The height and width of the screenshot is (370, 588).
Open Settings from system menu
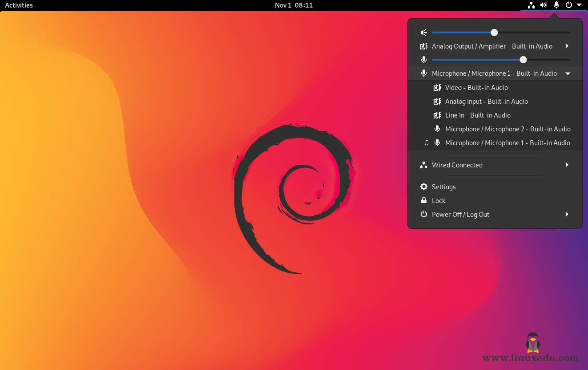tap(495, 187)
